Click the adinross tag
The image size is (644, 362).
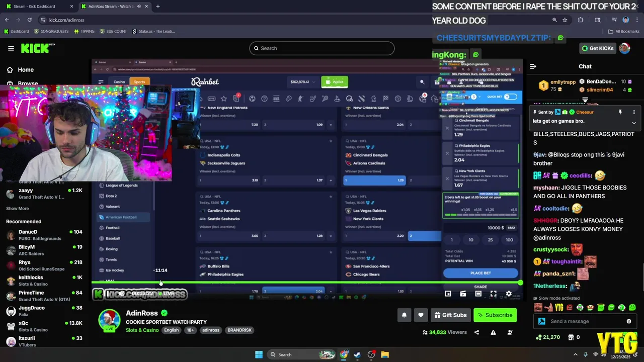(211, 330)
